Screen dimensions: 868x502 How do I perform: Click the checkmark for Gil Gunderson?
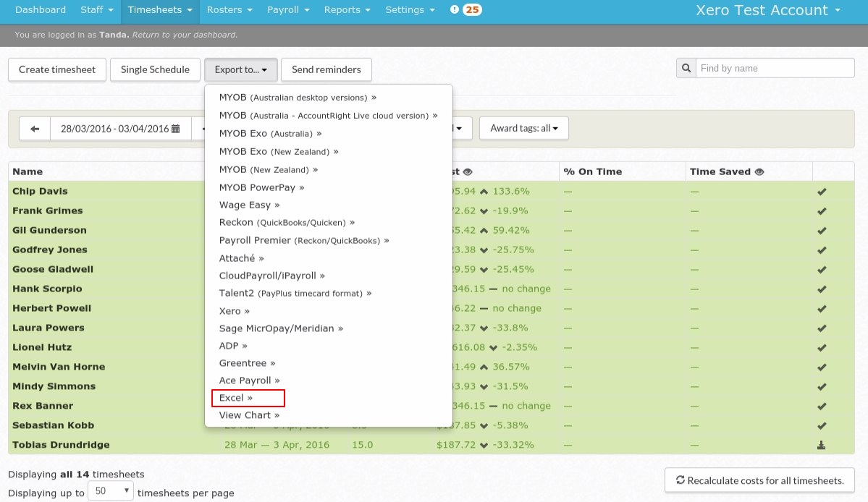click(x=822, y=230)
